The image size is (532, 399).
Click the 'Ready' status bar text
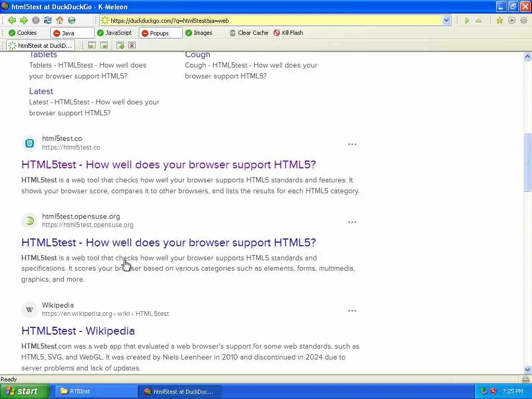point(9,379)
